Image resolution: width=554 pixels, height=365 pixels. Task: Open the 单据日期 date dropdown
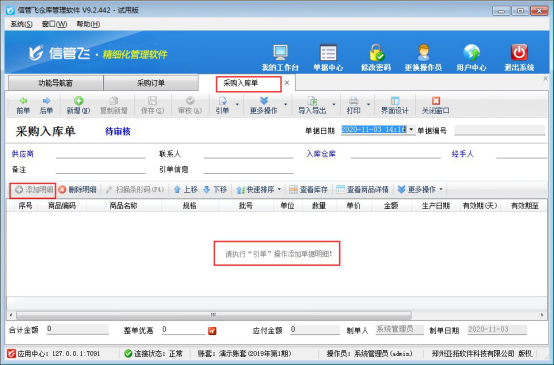(411, 130)
